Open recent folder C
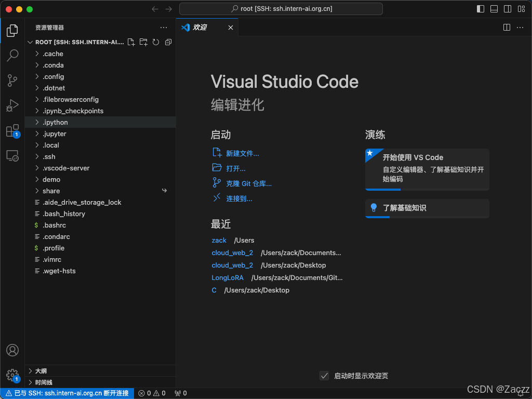The width and height of the screenshot is (532, 399). 214,290
